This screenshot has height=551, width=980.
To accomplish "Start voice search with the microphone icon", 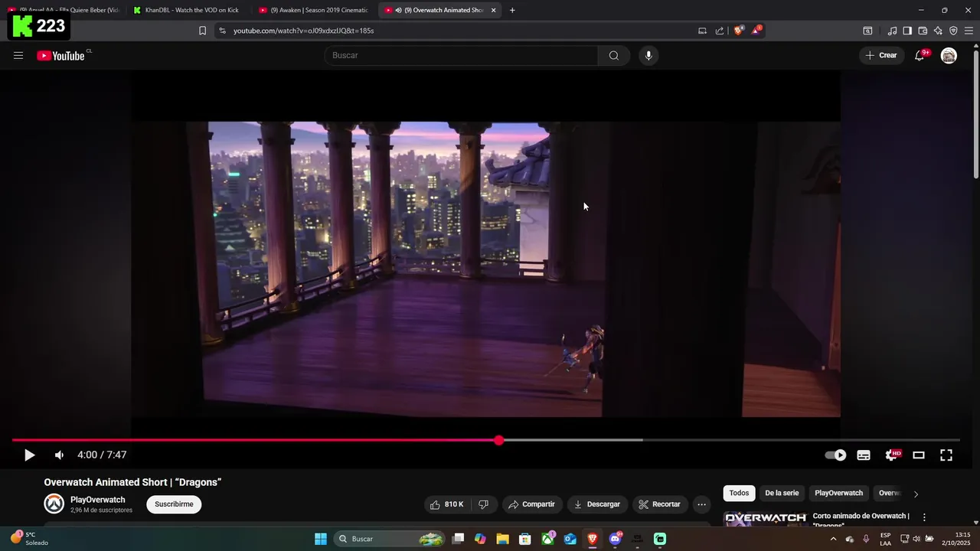I will [648, 55].
